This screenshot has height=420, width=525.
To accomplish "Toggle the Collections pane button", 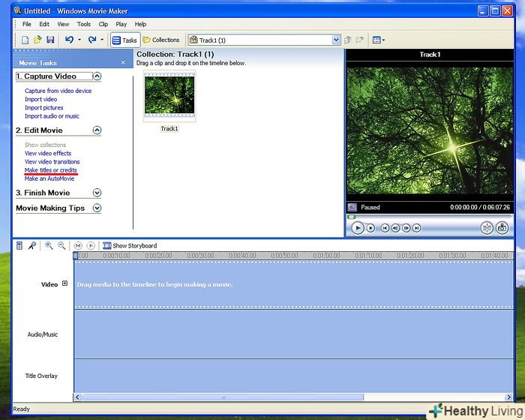I will [161, 40].
